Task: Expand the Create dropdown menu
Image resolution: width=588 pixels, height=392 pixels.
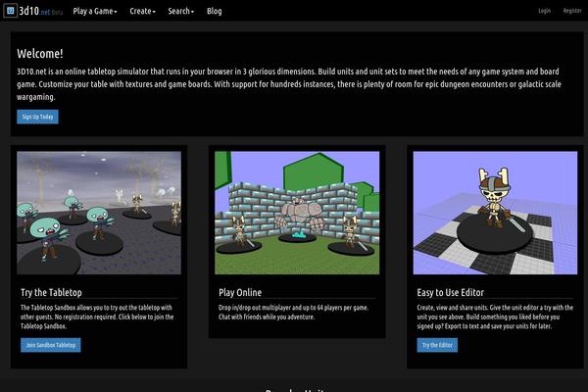Action: coord(142,11)
